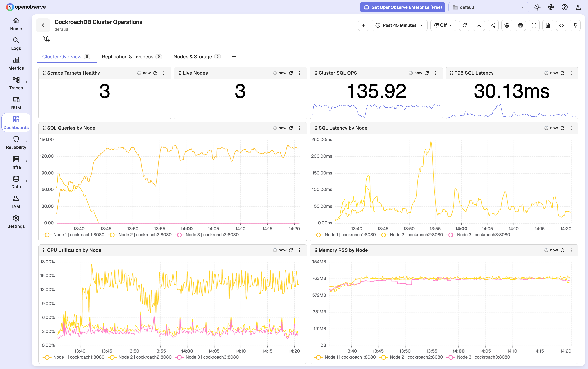
Task: Refresh the dashboard with the toolbar refresh icon
Action: 465,25
